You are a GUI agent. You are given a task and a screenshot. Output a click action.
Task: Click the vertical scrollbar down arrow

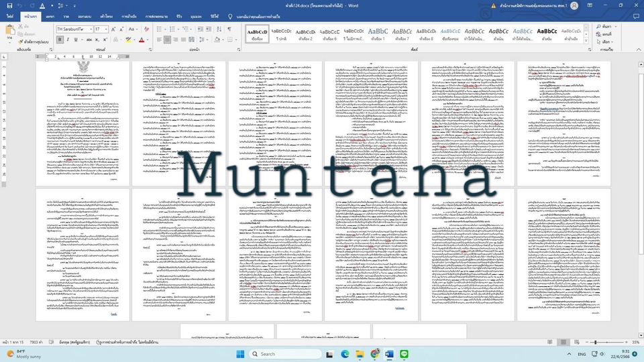[641, 335]
